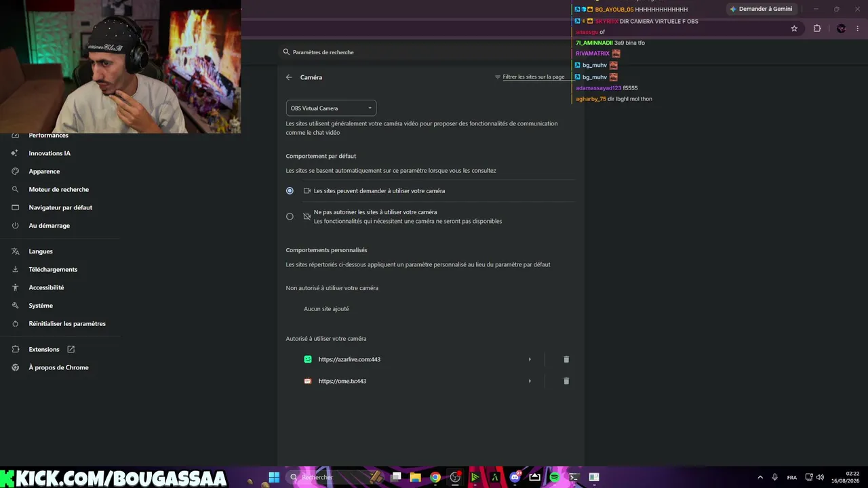Focus the 'Paramètres de recherche' search field
Viewport: 868px width, 488px height.
pos(431,52)
